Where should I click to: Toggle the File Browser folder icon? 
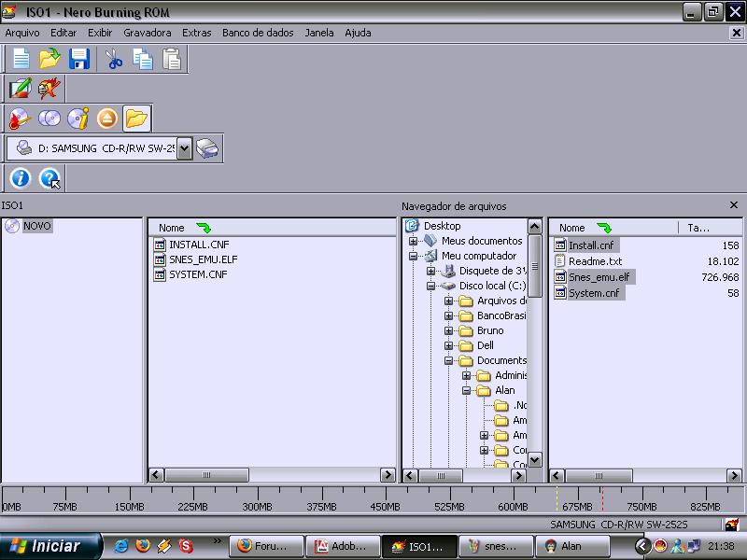coord(136,119)
